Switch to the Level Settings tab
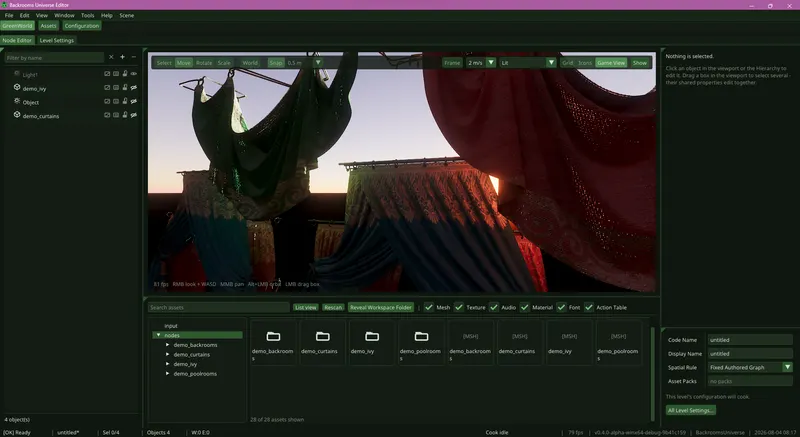 57,40
